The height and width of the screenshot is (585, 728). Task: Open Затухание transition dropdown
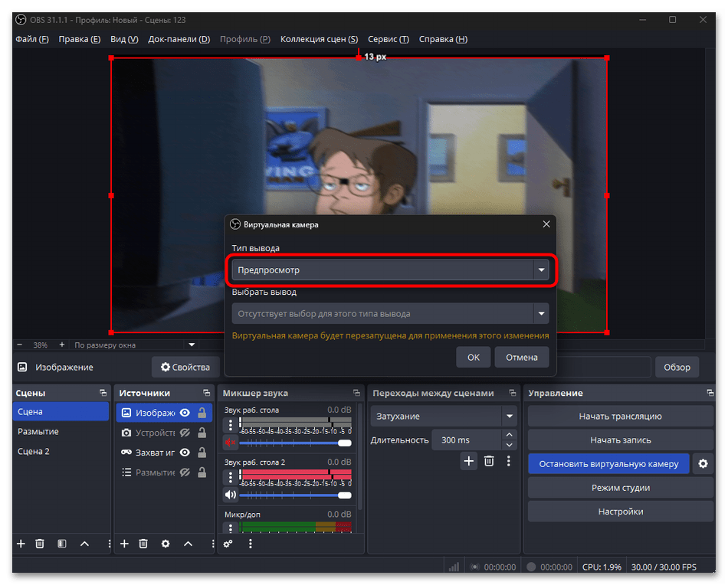pyautogui.click(x=444, y=416)
